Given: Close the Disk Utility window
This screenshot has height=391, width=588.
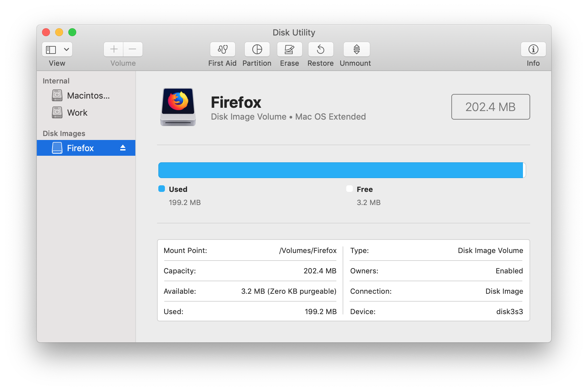Looking at the screenshot, I should pos(46,32).
